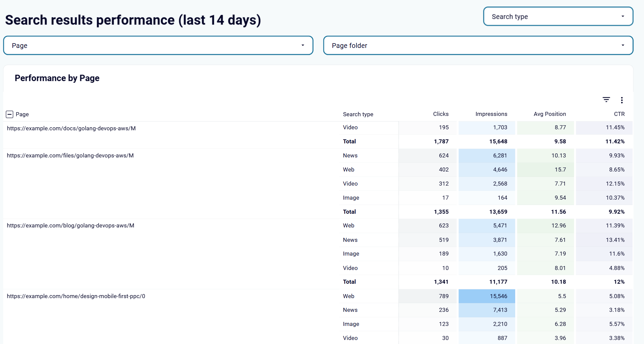Screen dimensions: 644x344
Task: Click the Avg Position column header
Action: (549, 114)
